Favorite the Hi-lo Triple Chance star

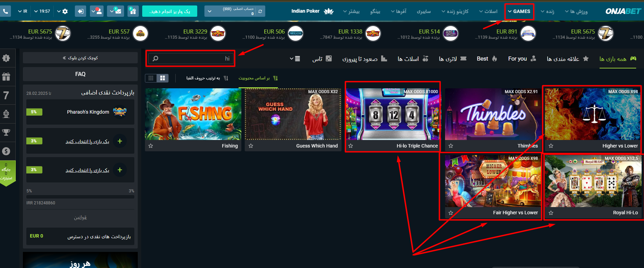coord(351,146)
